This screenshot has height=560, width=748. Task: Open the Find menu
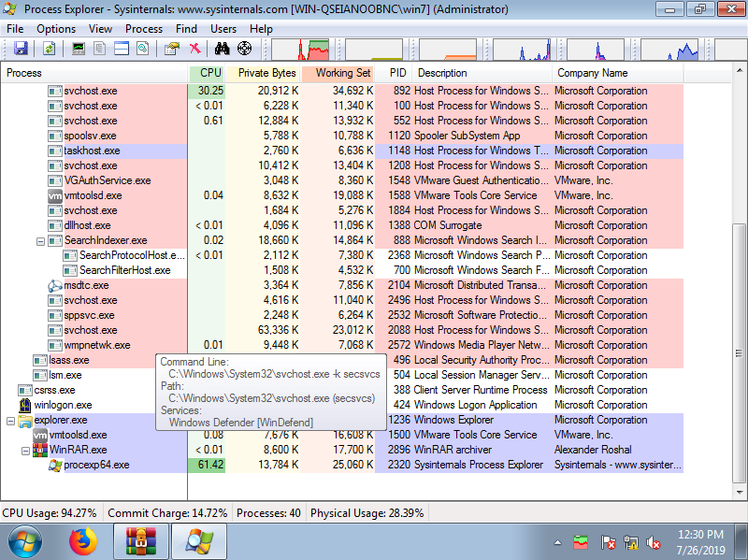[186, 29]
